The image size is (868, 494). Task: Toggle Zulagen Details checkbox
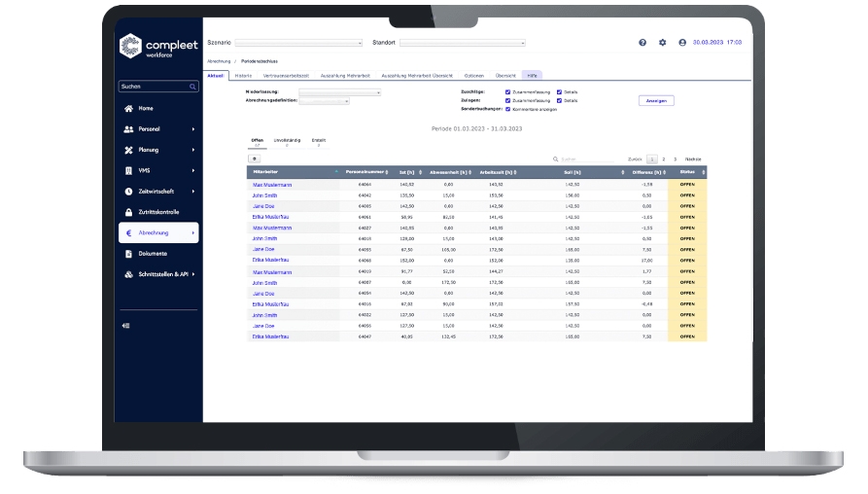pos(559,101)
